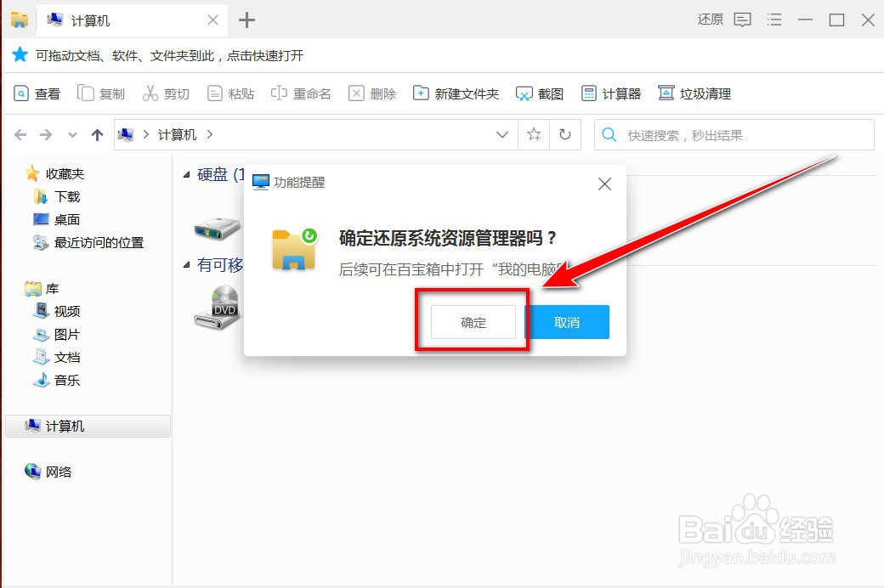
Task: Open 音乐 library
Action: [x=56, y=381]
